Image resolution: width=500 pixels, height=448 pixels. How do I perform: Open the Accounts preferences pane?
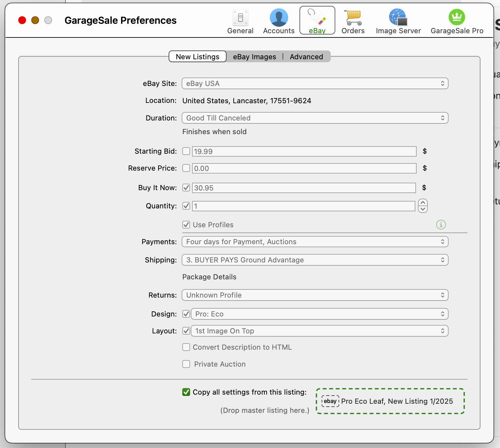279,21
